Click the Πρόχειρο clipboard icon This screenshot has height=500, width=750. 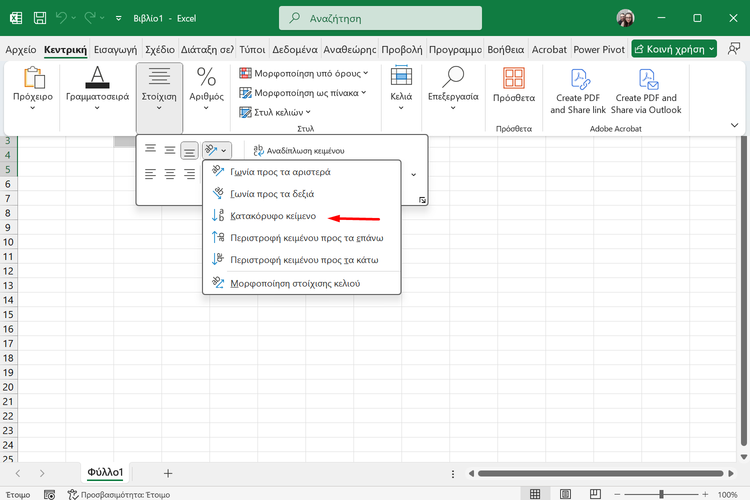(33, 82)
